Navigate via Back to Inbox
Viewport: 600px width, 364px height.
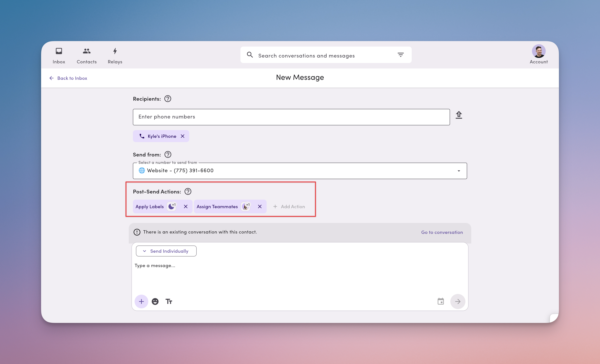click(x=68, y=78)
